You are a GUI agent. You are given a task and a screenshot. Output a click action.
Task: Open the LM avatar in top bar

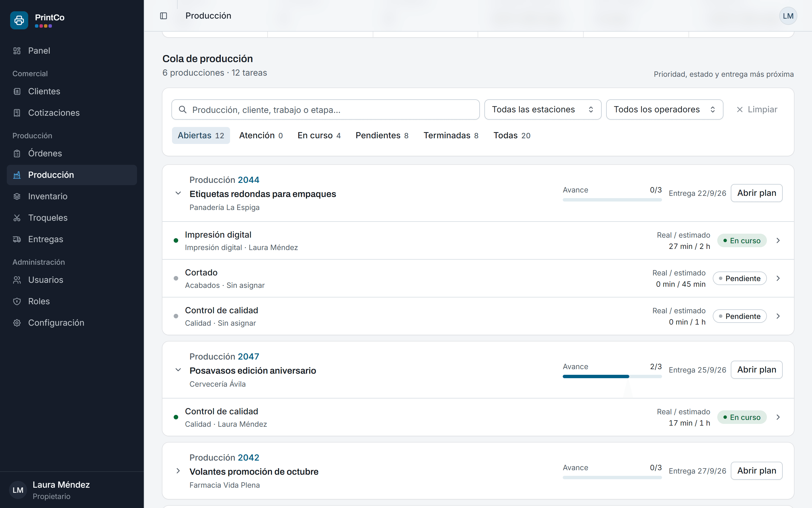click(x=788, y=16)
